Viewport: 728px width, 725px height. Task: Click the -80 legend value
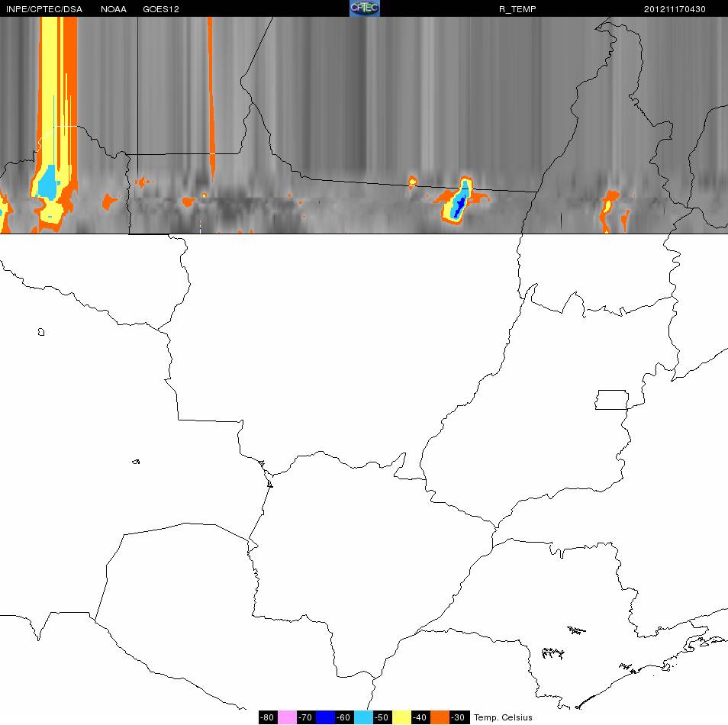pyautogui.click(x=267, y=717)
